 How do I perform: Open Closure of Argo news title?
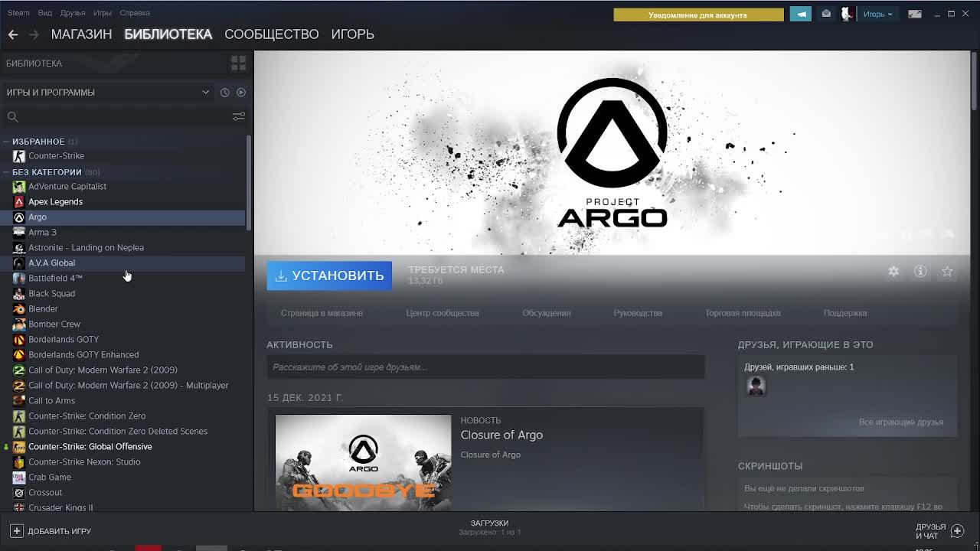tap(501, 435)
